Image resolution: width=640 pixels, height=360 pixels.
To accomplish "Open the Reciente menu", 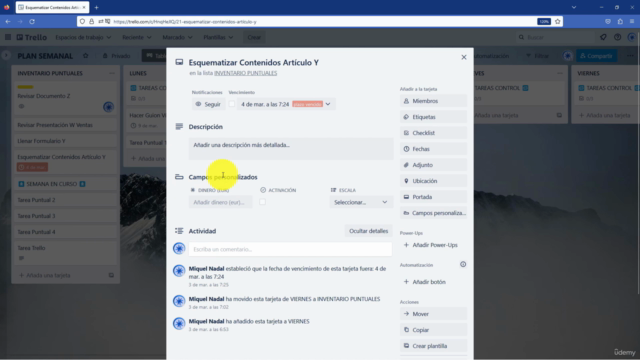I will point(137,37).
